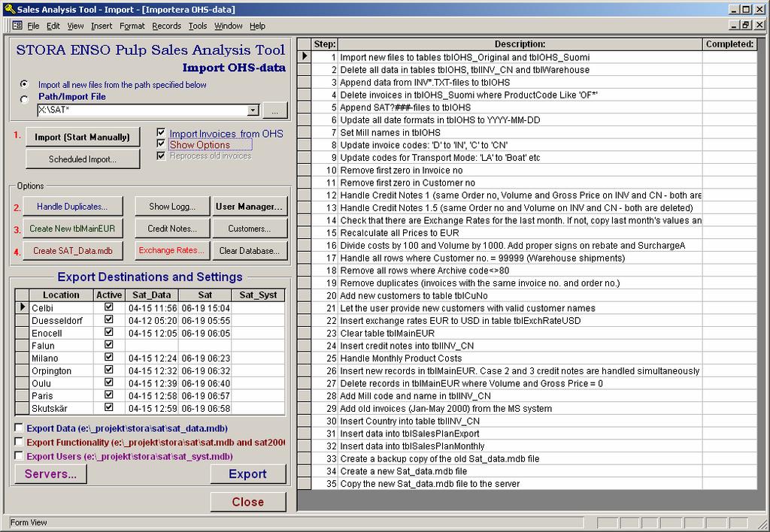
Task: Uncheck the Show Options checkbox
Action: [161, 144]
